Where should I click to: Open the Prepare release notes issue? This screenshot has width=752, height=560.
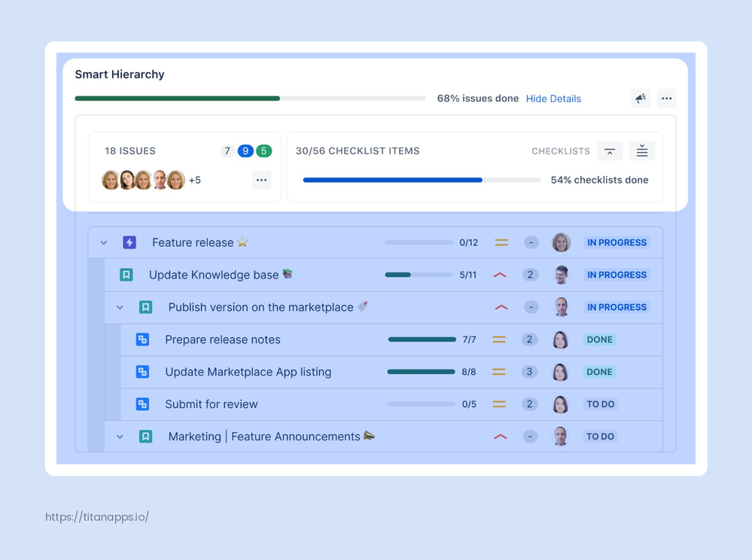223,339
